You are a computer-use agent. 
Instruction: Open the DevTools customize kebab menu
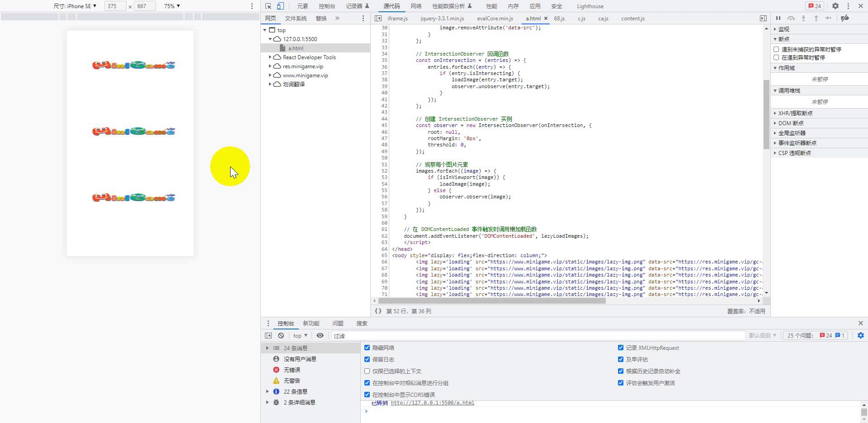click(848, 6)
